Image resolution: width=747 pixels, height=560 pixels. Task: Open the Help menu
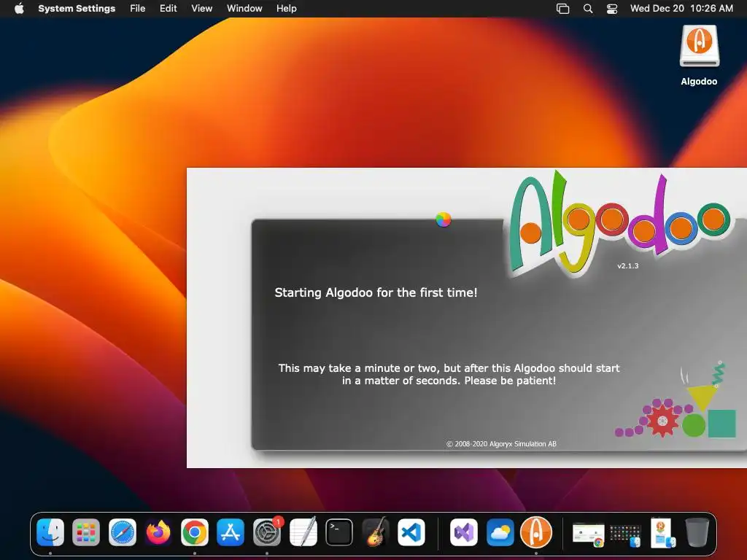tap(286, 9)
